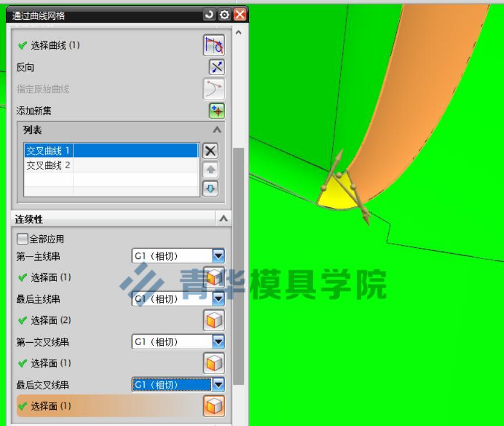Screen dimensions: 504x426
Task: Select 交叉曲线 1 in the list
Action: 111,151
